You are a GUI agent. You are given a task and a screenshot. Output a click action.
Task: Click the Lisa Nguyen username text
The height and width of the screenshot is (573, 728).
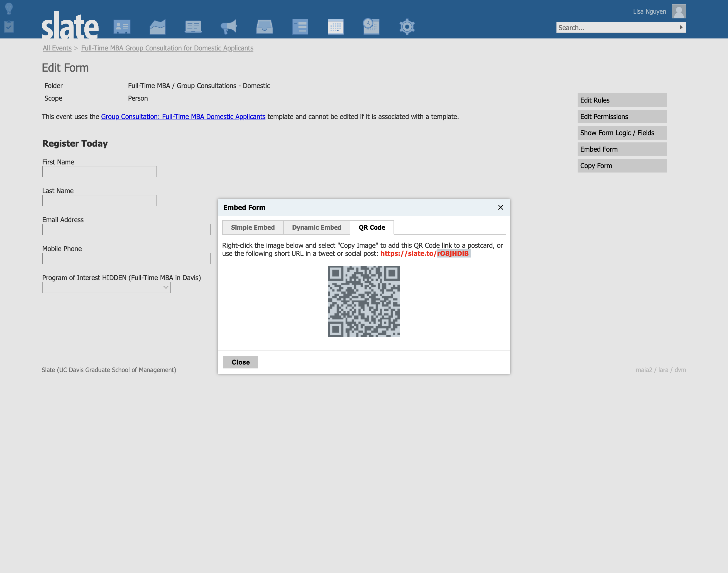[x=649, y=11]
